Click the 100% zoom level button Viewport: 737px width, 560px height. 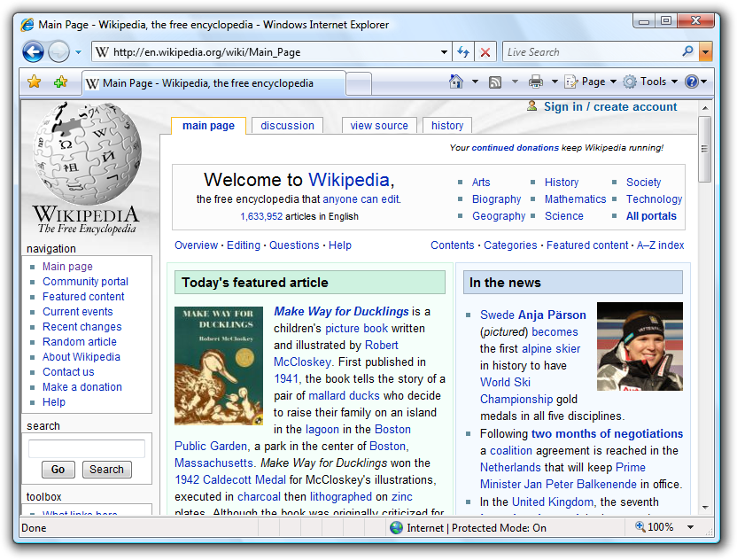(655, 527)
